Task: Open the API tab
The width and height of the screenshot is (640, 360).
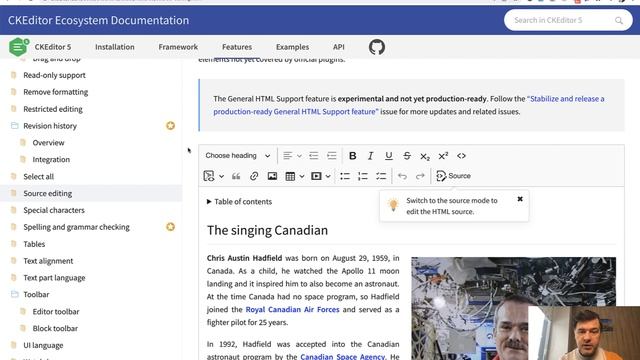Action: tap(338, 47)
